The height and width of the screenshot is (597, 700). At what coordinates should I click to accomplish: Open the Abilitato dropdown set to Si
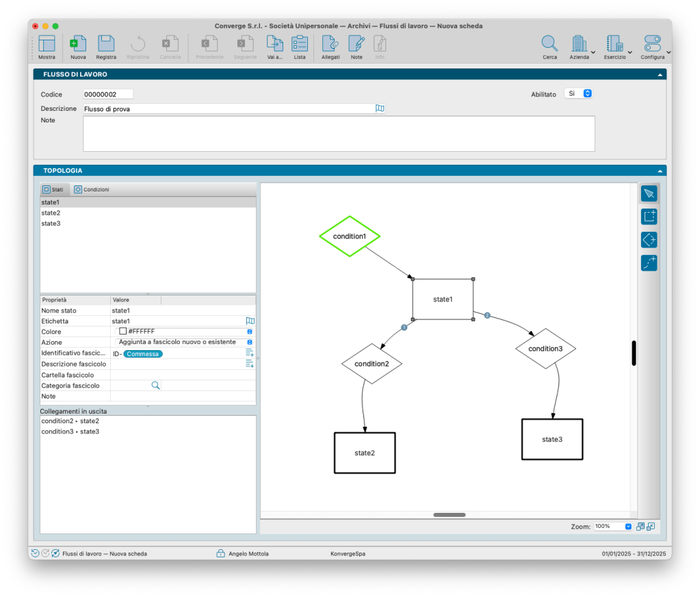pos(578,94)
